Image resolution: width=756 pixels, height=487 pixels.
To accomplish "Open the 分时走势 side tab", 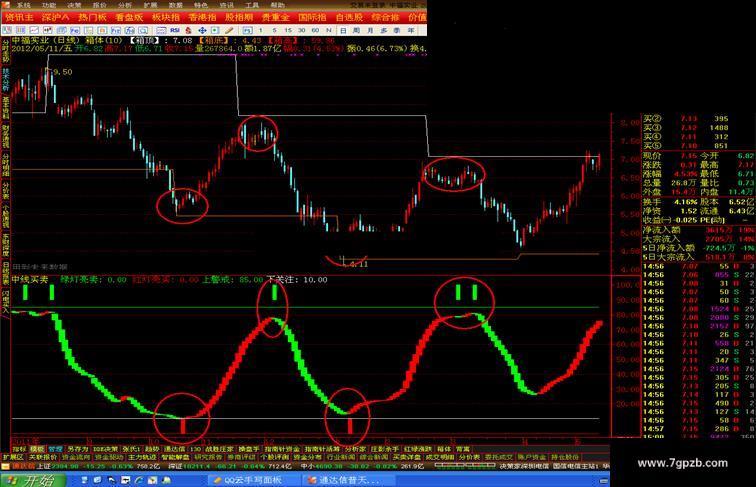I will point(5,52).
